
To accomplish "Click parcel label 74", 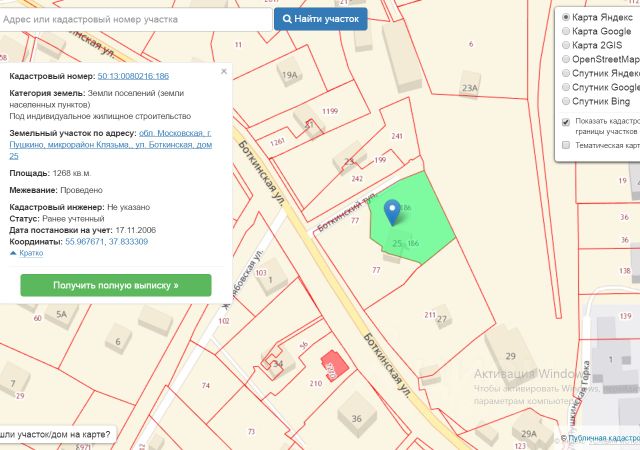I will tap(206, 385).
